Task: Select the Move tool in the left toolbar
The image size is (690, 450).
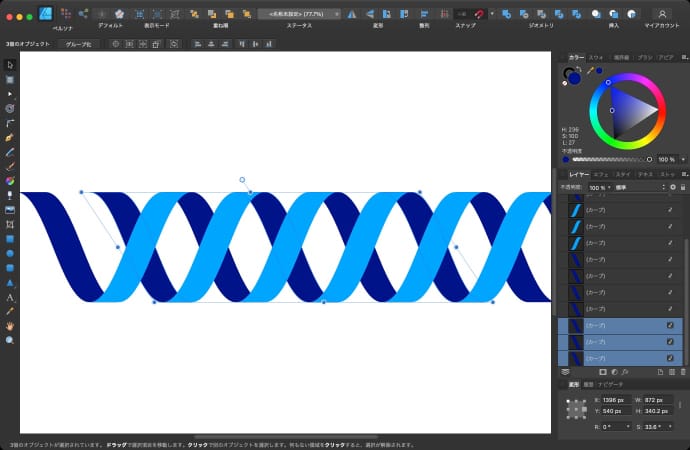Action: tap(10, 64)
